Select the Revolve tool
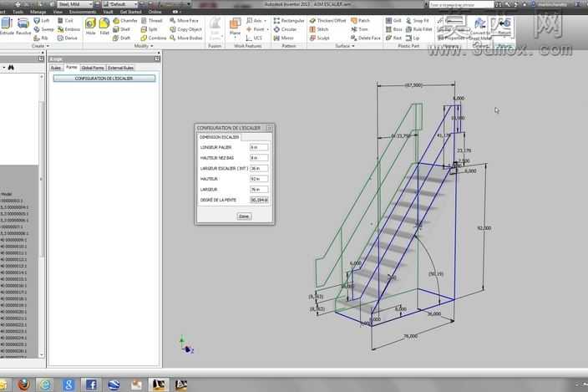The width and height of the screenshot is (588, 392). coord(23,26)
